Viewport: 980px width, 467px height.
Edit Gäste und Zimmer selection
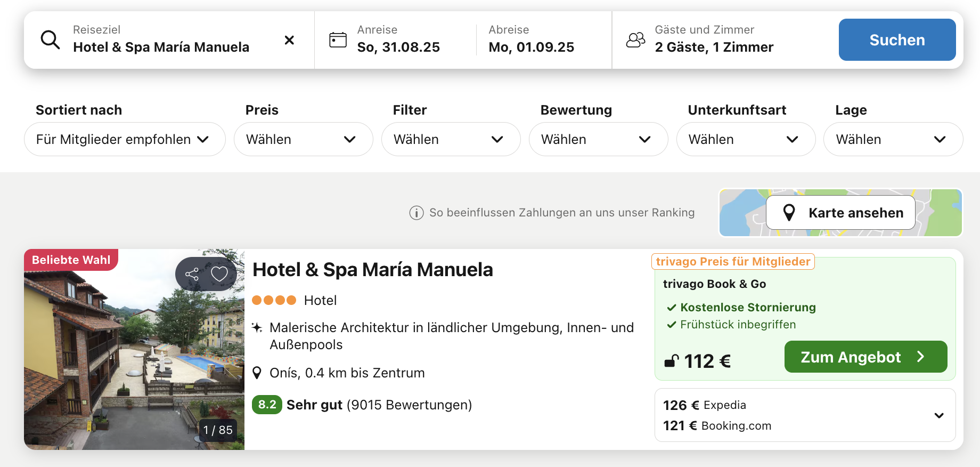point(714,40)
